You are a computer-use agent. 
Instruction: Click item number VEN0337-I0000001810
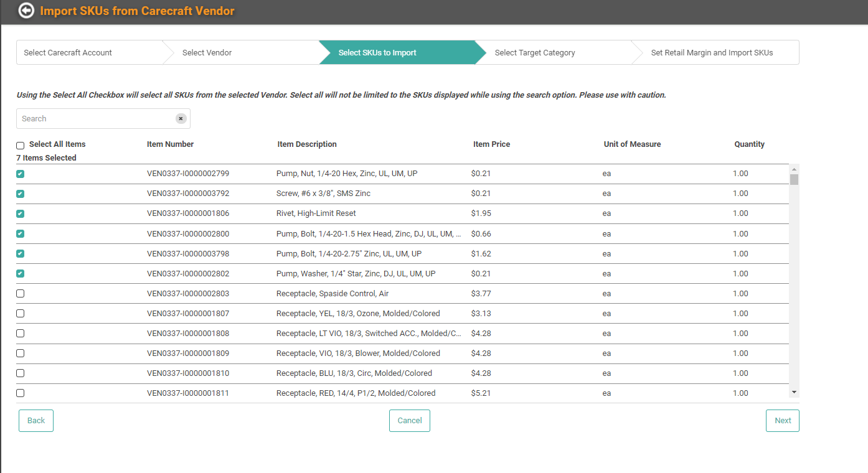pos(188,373)
